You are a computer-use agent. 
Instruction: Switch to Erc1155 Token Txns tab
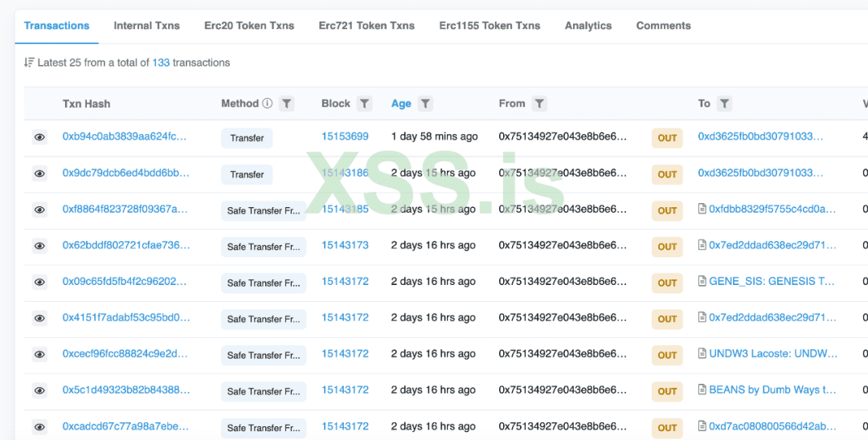click(490, 26)
